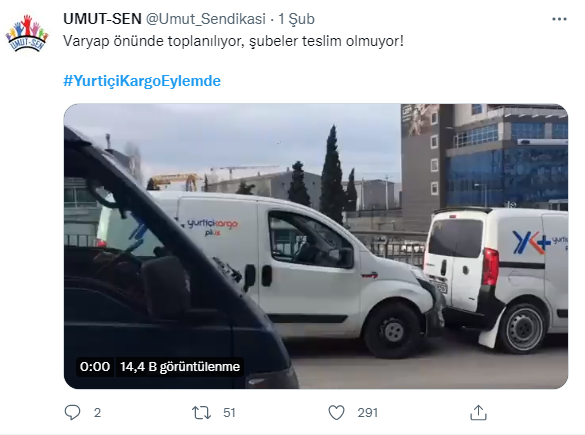Open the #YurtiçiKargoEylemde hashtag
This screenshot has width=585, height=435.
point(142,81)
